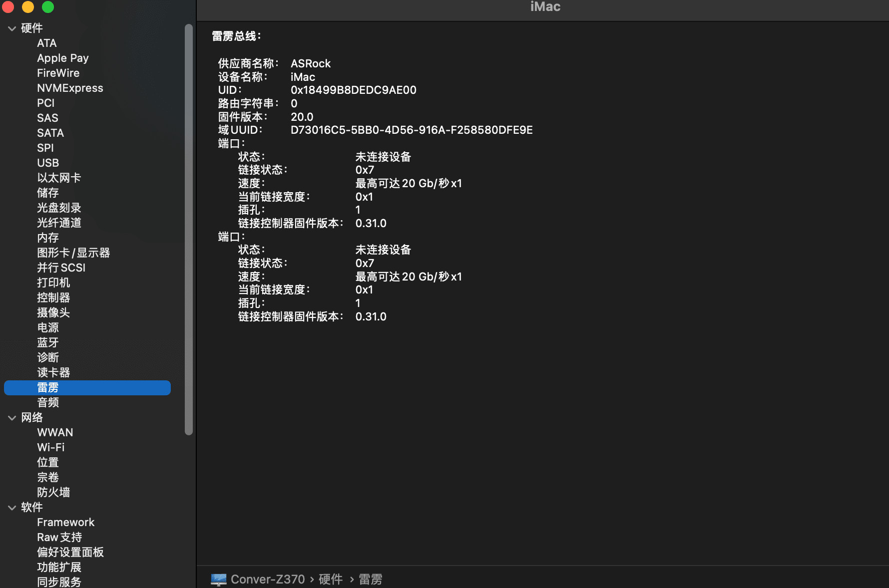The image size is (889, 588).
Task: Click the green zoom window button
Action: (x=48, y=7)
